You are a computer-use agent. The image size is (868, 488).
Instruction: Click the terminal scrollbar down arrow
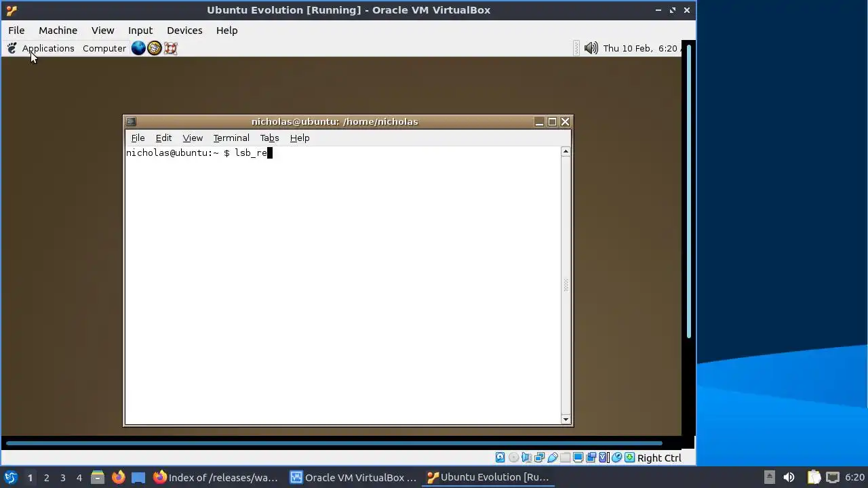[x=566, y=420]
